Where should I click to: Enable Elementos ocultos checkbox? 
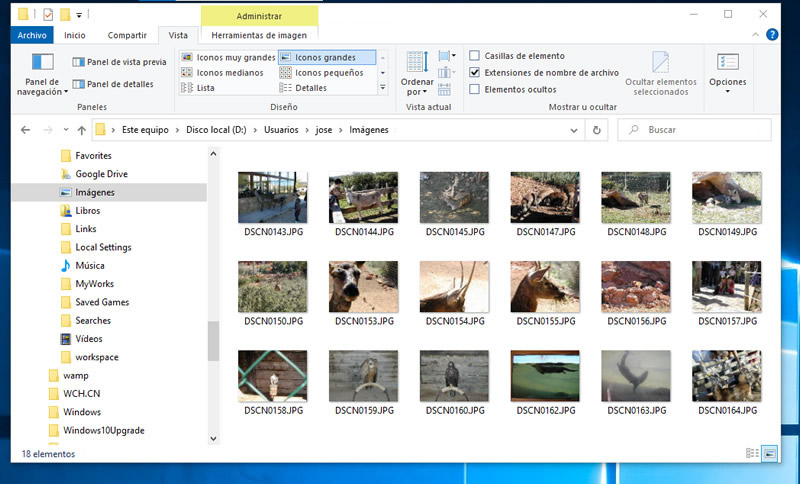click(475, 90)
